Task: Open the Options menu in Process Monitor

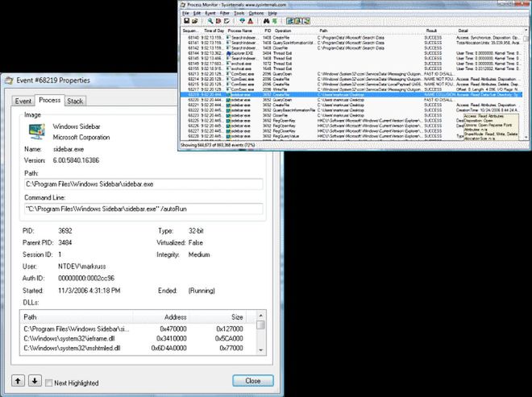Action: tap(256, 13)
